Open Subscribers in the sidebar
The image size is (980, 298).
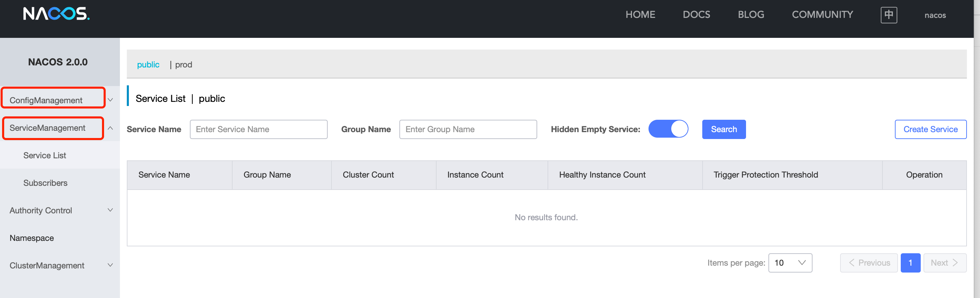(45, 183)
